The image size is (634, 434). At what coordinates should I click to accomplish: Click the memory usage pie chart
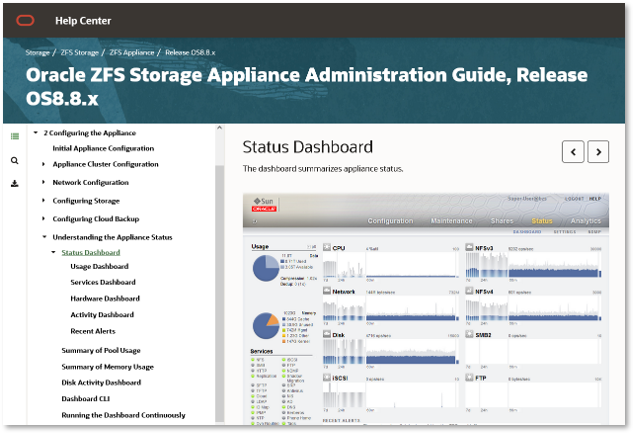pos(266,326)
